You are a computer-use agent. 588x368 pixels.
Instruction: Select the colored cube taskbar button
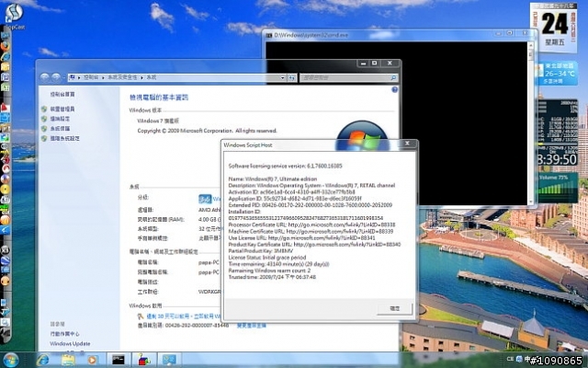pos(143,360)
